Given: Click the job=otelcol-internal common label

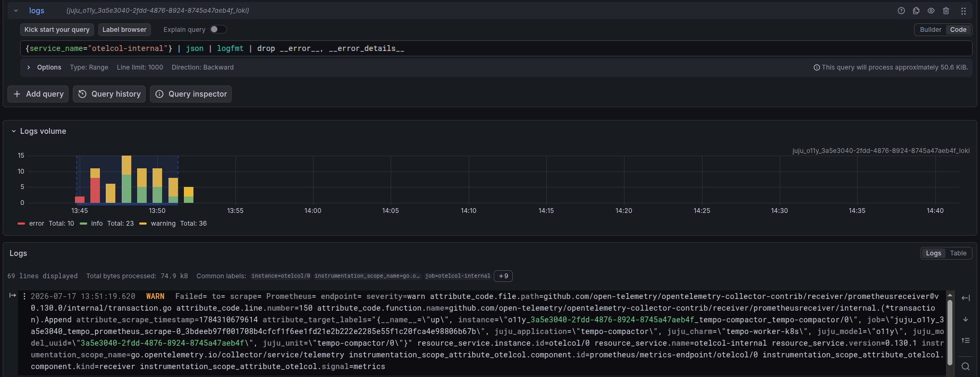Looking at the screenshot, I should (x=458, y=276).
